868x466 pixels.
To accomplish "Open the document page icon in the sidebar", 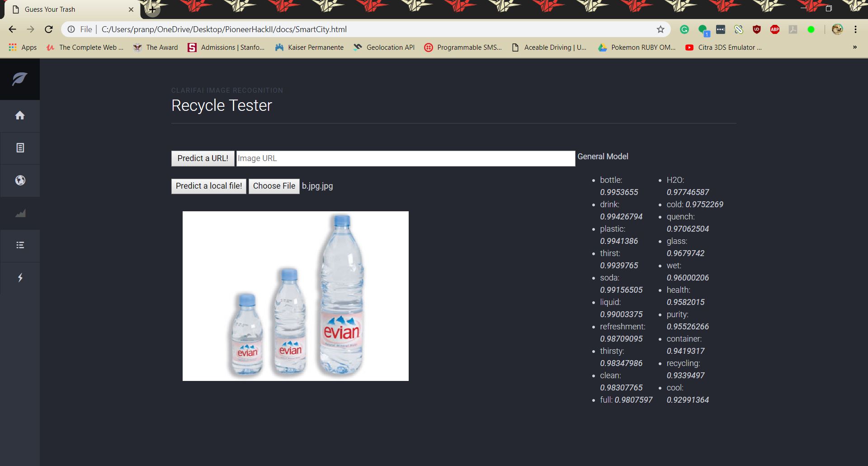I will 20,148.
